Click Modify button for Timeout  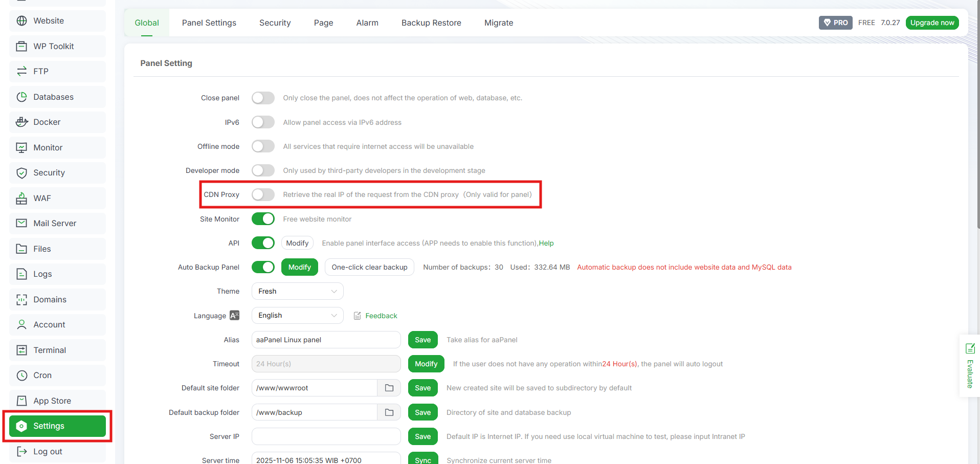tap(426, 364)
